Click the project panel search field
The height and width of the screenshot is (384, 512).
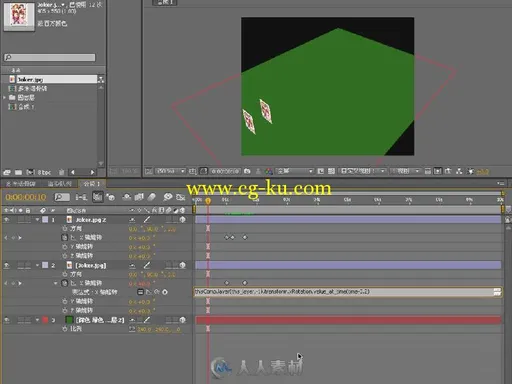coord(50,57)
